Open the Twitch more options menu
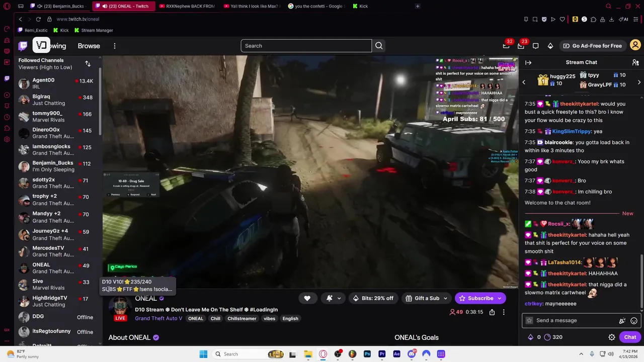 pyautogui.click(x=115, y=46)
